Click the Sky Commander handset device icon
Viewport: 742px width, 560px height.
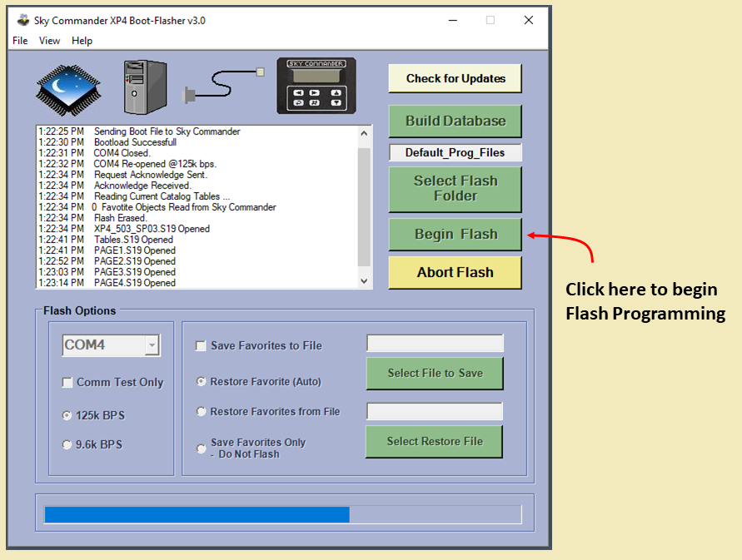point(316,86)
